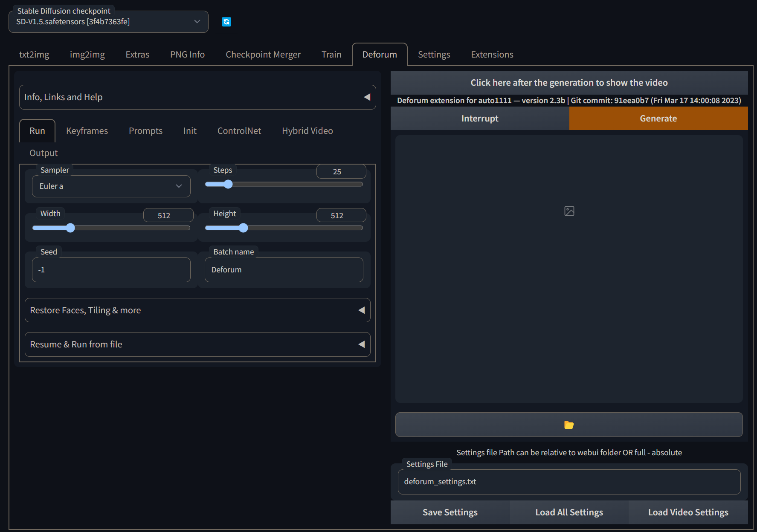This screenshot has width=757, height=532.
Task: Open the output folder icon
Action: coord(569,425)
